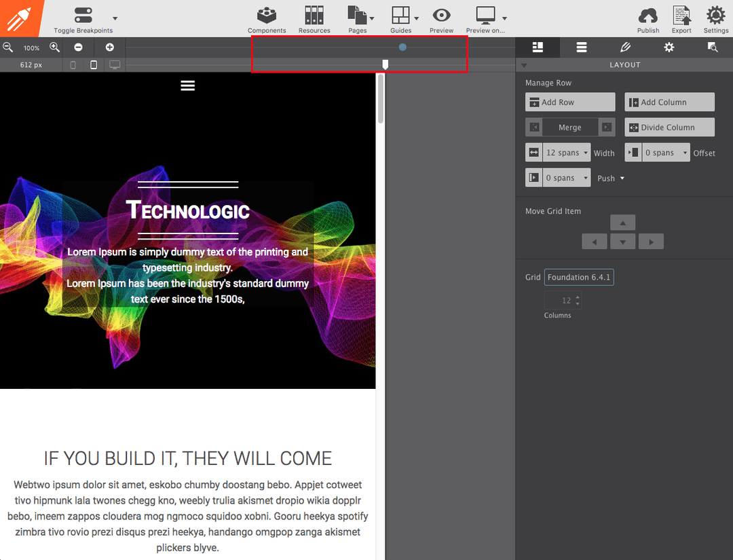The width and height of the screenshot is (733, 560).
Task: Switch to the pencil style tab
Action: [625, 48]
